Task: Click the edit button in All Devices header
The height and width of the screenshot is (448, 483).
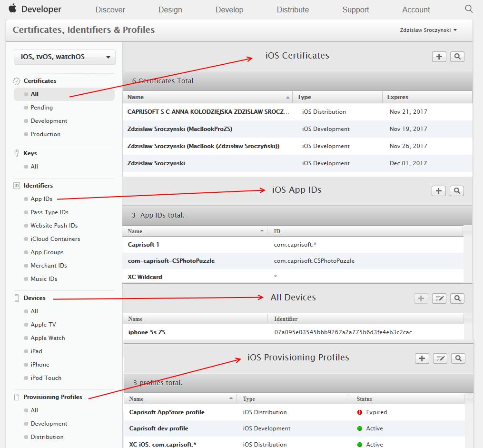Action: click(x=439, y=298)
